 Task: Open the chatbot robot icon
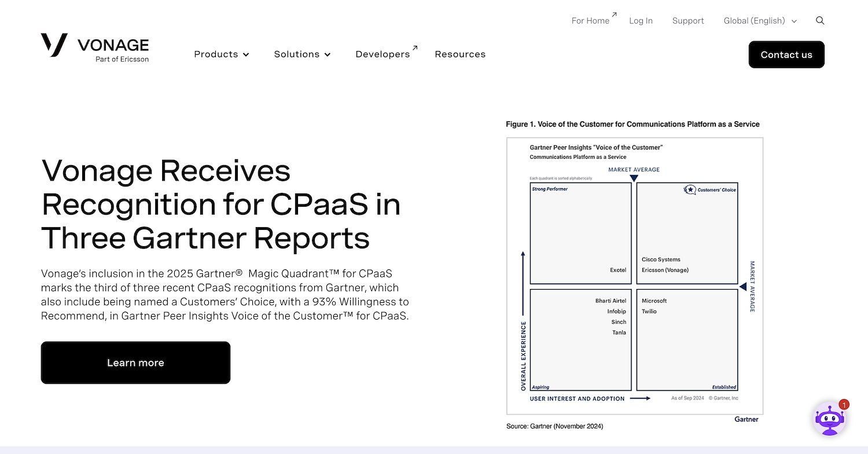pos(830,419)
